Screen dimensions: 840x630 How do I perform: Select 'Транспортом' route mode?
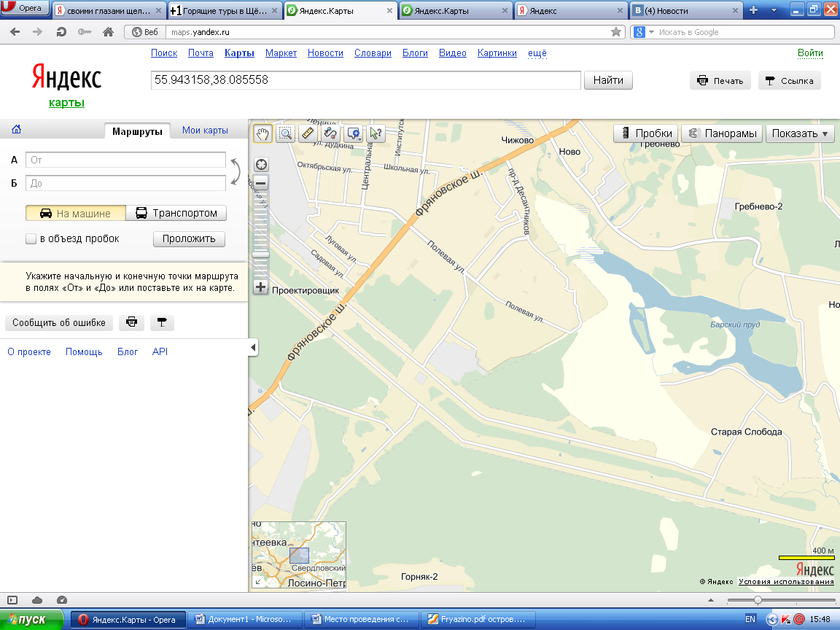coord(176,213)
